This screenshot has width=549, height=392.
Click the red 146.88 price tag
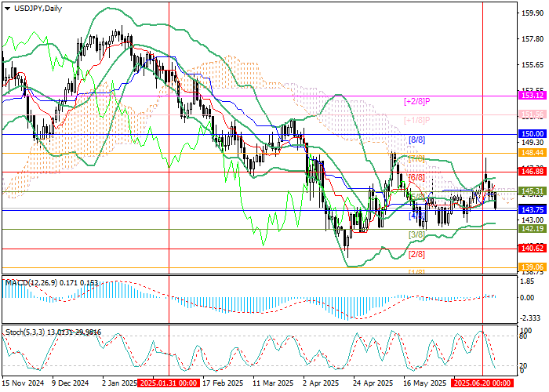tap(533, 171)
